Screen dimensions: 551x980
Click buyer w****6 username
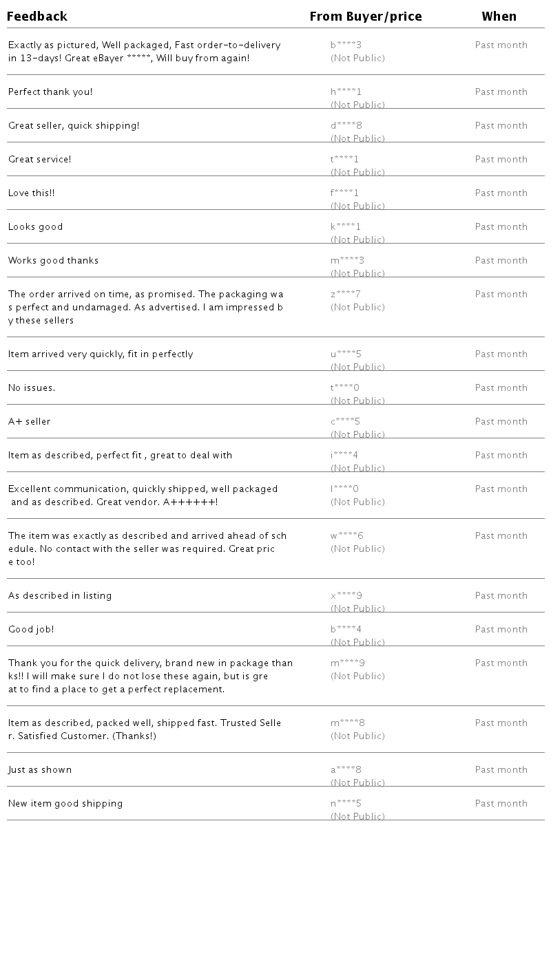347,536
